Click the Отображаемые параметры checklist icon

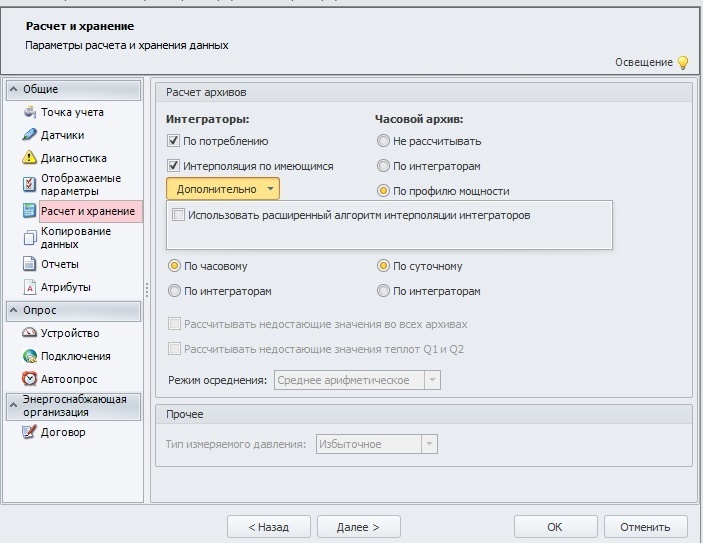point(30,184)
